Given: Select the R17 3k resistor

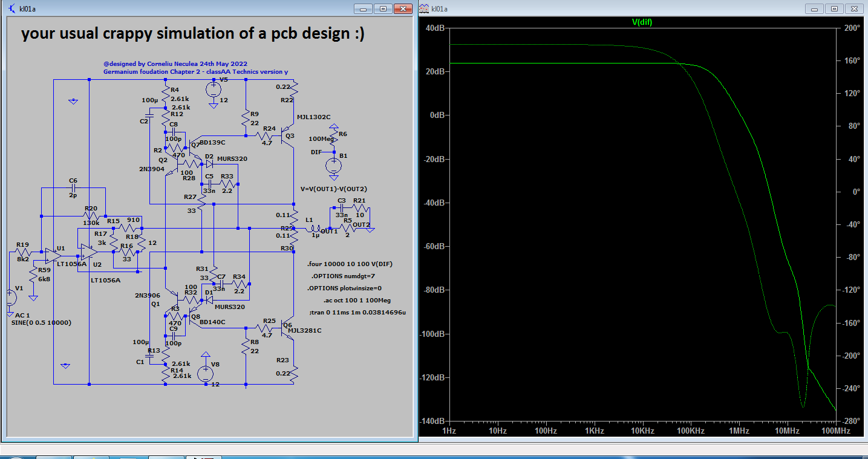Looking at the screenshot, I should tap(113, 243).
